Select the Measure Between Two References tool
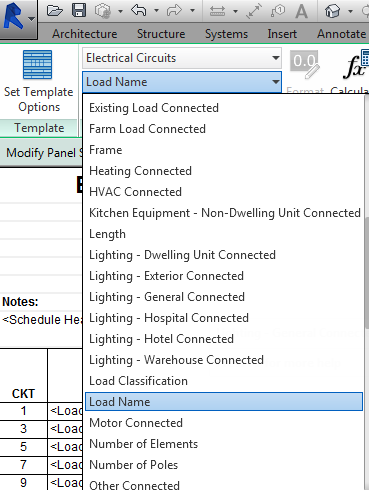Screen dimensions: 369x490 point(217,11)
